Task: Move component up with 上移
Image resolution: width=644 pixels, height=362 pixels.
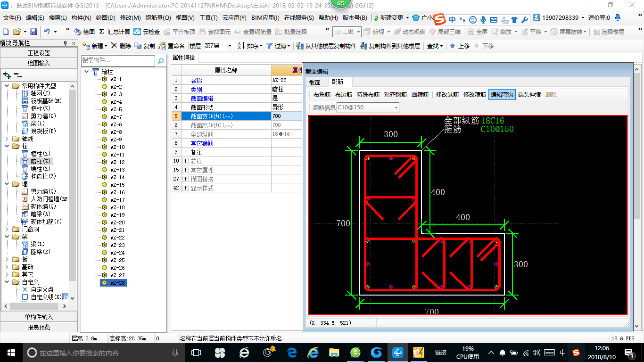Action: click(460, 46)
